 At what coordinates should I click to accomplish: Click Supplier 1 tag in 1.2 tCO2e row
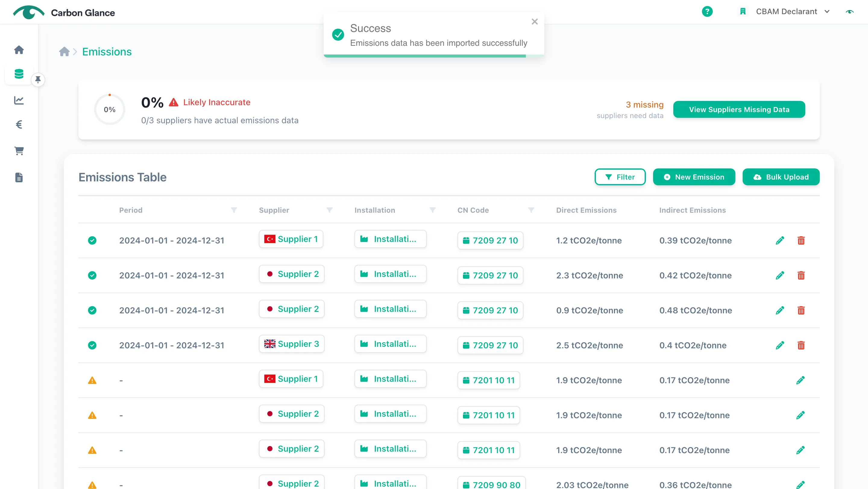[291, 239]
